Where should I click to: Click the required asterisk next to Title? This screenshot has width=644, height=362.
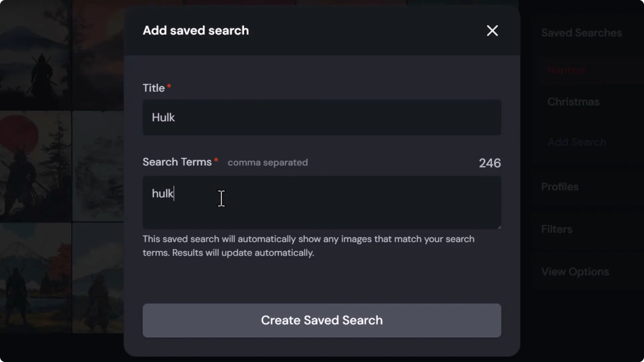(x=169, y=86)
